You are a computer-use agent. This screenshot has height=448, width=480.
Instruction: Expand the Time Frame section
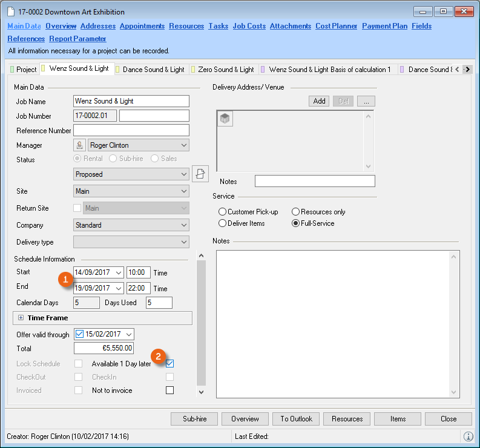[21, 318]
